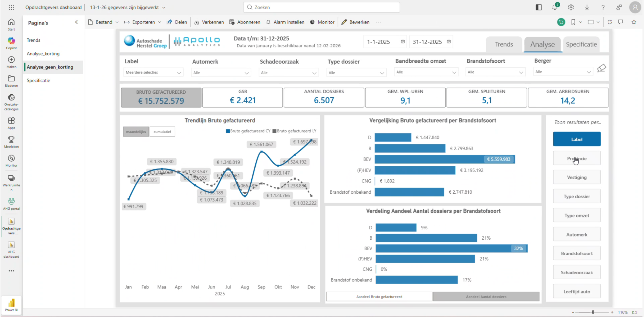Open the Analyse_korting page
Image resolution: width=644 pixels, height=317 pixels.
coord(43,54)
